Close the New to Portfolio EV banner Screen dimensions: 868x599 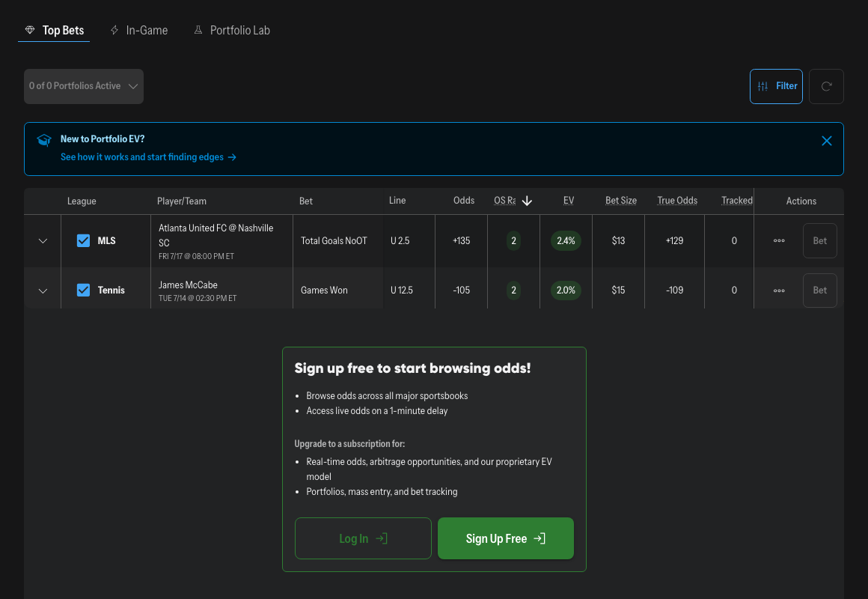coord(827,141)
